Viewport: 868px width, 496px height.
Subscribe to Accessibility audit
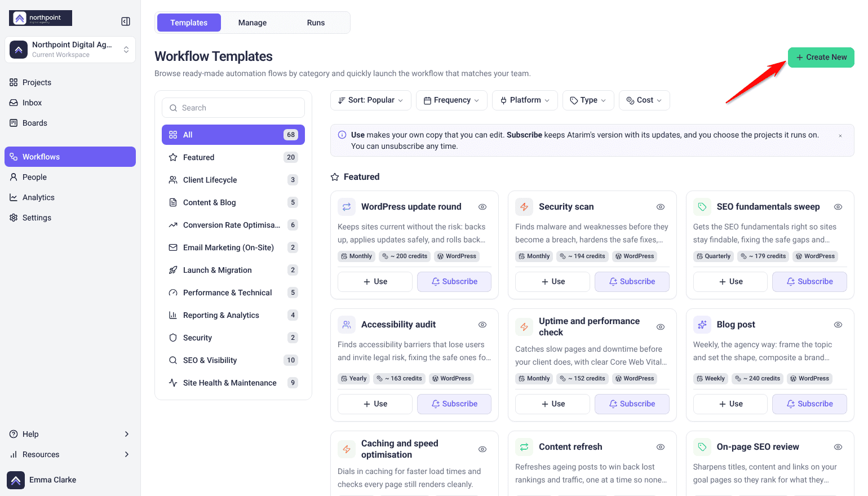click(454, 404)
